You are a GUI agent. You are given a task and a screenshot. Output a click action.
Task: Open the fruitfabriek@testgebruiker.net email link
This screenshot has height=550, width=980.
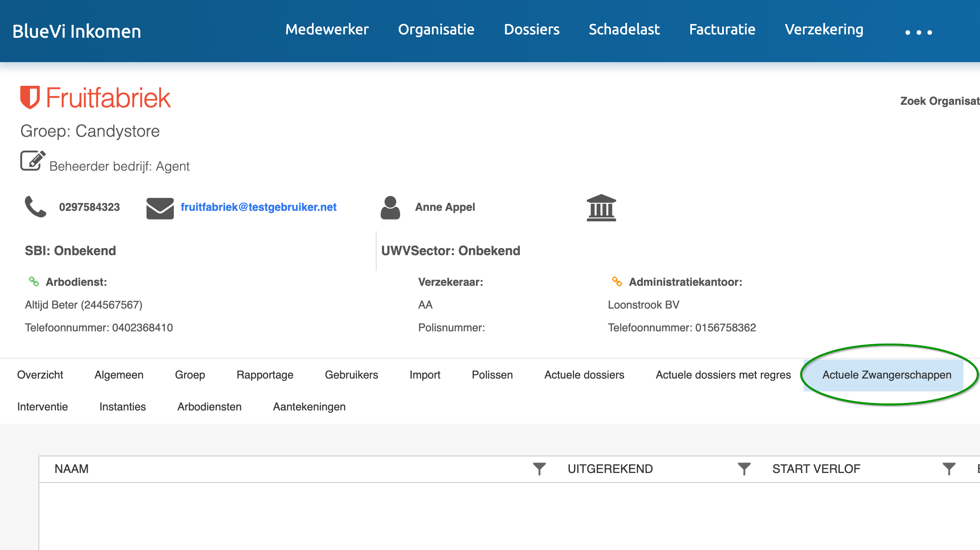259,207
